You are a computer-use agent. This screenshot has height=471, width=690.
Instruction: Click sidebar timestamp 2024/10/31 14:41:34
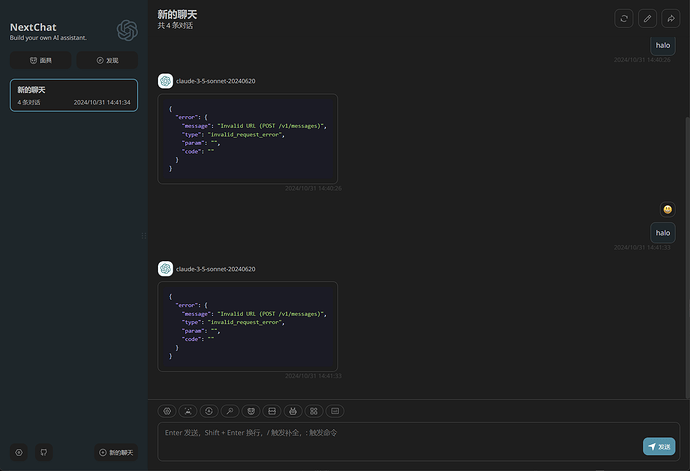102,103
